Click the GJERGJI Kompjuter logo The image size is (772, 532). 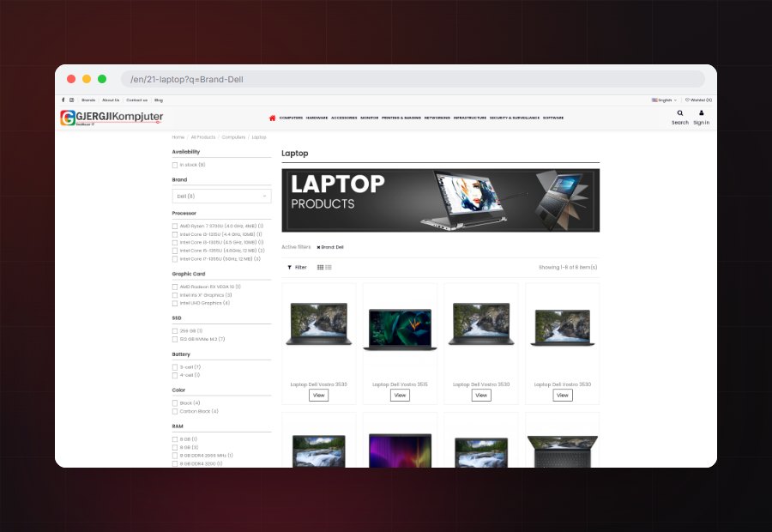pyautogui.click(x=112, y=118)
